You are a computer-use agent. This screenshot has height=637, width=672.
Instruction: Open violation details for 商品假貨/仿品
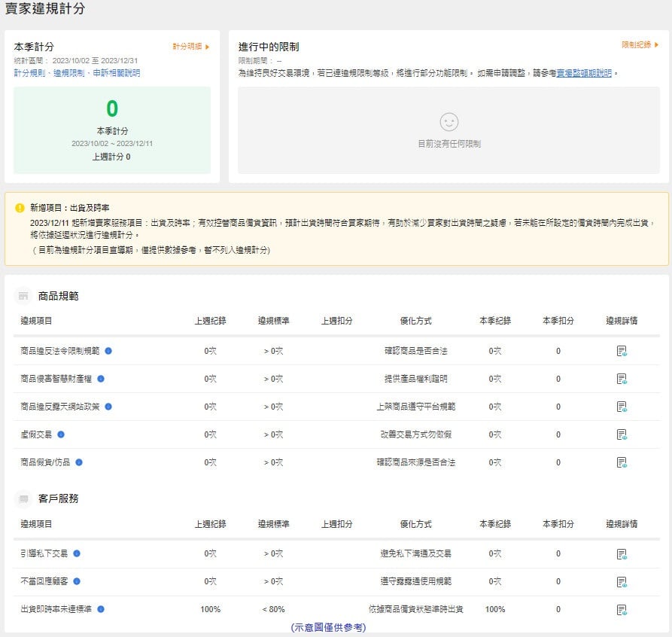[622, 462]
